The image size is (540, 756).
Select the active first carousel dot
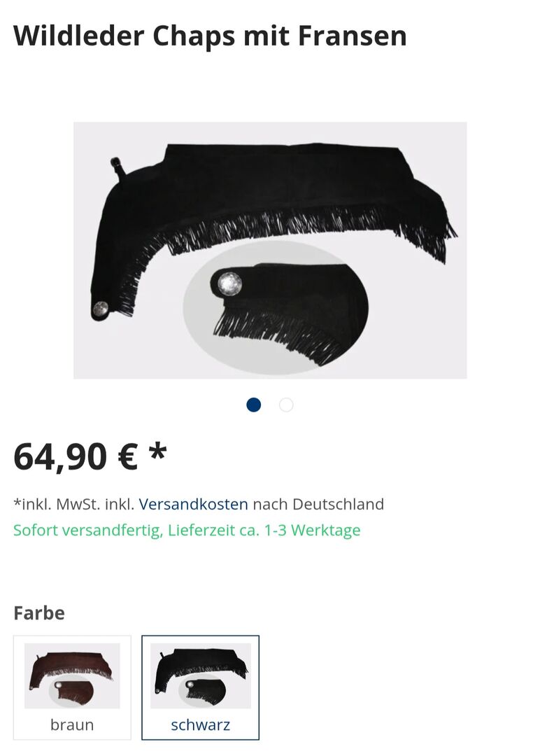click(254, 405)
